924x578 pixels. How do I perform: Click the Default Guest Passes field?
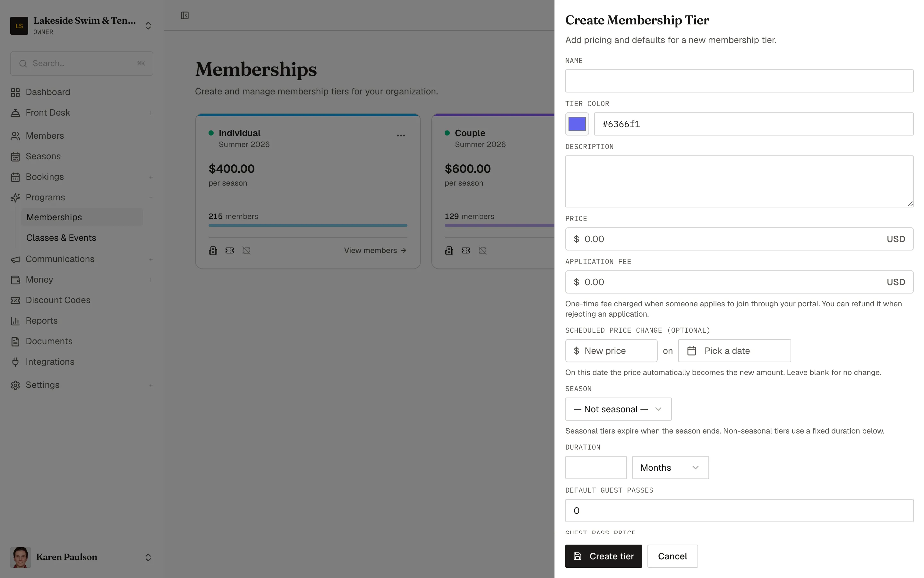coord(739,511)
